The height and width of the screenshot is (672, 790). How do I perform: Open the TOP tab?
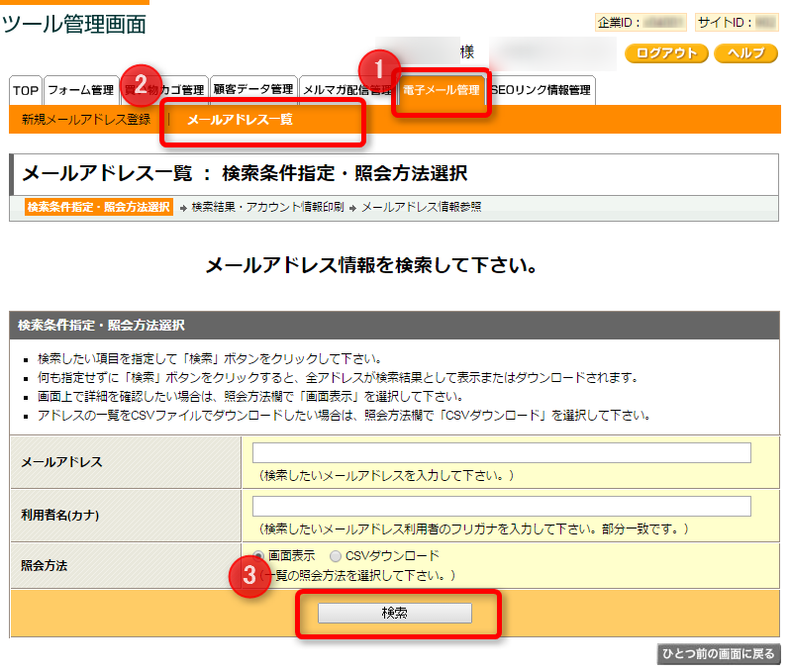point(26,91)
